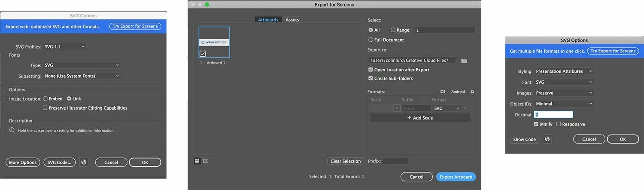Switch to the Assets tab
The image size is (644, 190).
click(292, 20)
